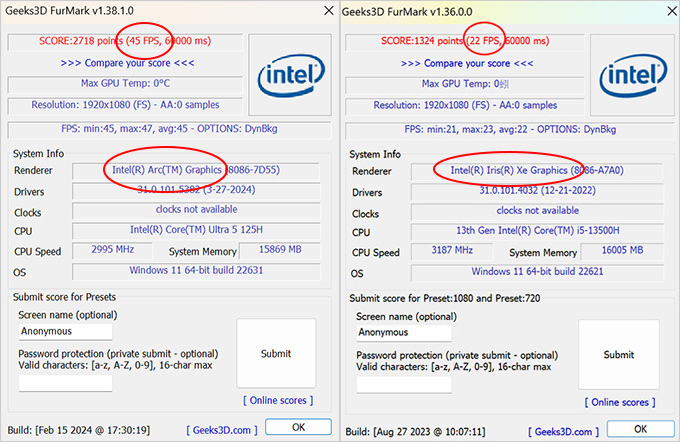
Task: Click 'clocks not available' in v1.38.1.0 window
Action: [196, 210]
